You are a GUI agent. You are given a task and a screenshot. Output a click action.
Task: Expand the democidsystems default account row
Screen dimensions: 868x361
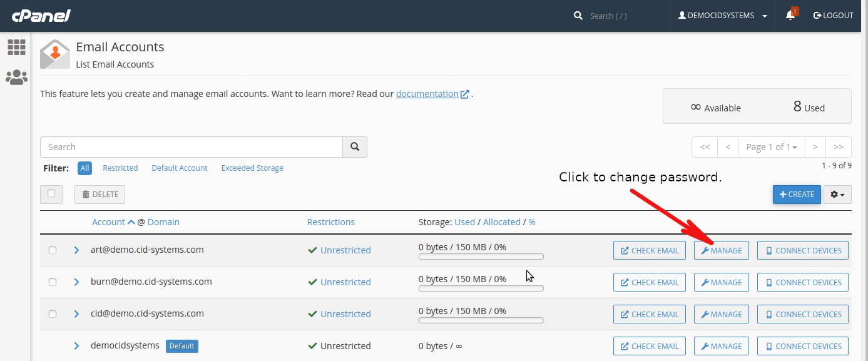tap(76, 346)
